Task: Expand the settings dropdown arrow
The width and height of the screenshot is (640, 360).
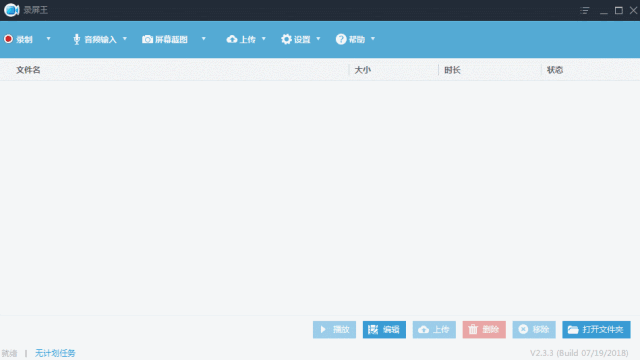Action: tap(318, 39)
